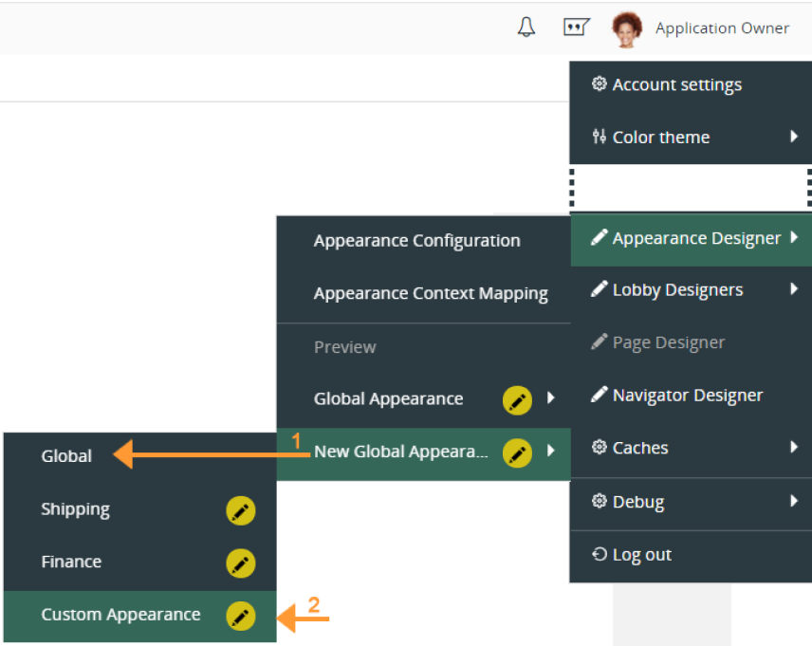Click pencil icon beside Global Appearance
This screenshot has width=812, height=646.
[517, 399]
